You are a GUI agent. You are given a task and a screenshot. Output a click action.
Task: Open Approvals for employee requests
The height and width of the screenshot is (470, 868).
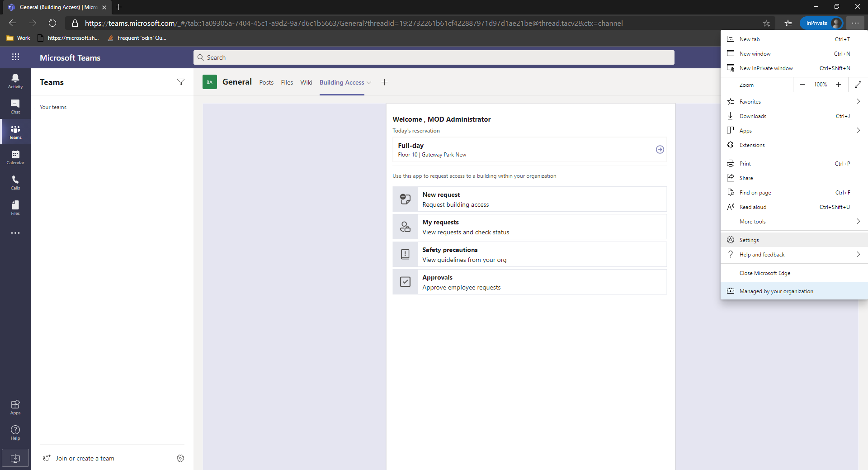tap(529, 282)
